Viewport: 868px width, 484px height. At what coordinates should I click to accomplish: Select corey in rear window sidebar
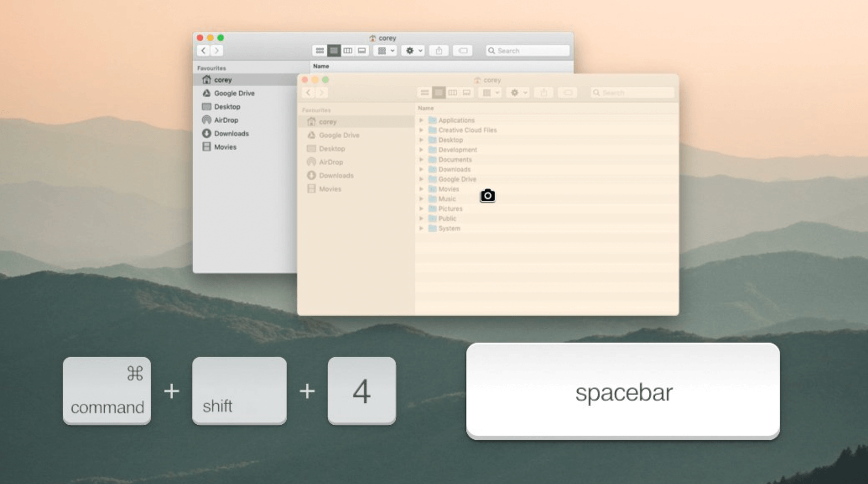[x=245, y=80]
